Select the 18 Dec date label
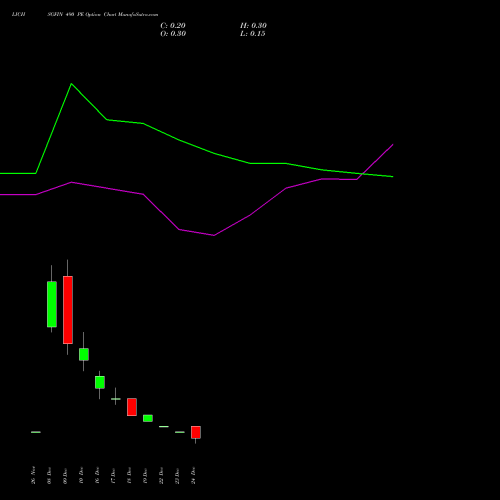Viewport: 500px width, 500px height. coord(129,475)
